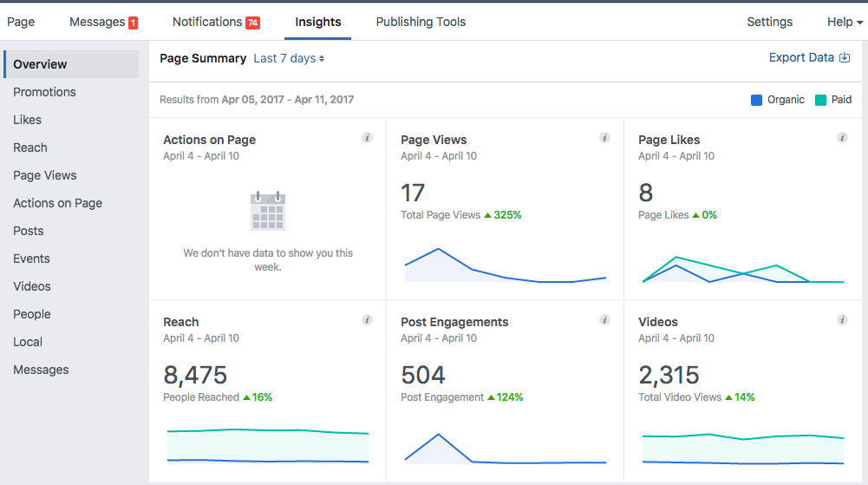Click the Page Views card title

434,140
